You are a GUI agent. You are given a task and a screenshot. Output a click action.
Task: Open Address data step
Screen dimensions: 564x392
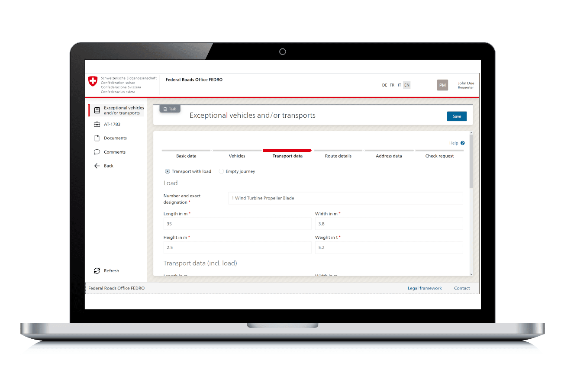tap(389, 156)
